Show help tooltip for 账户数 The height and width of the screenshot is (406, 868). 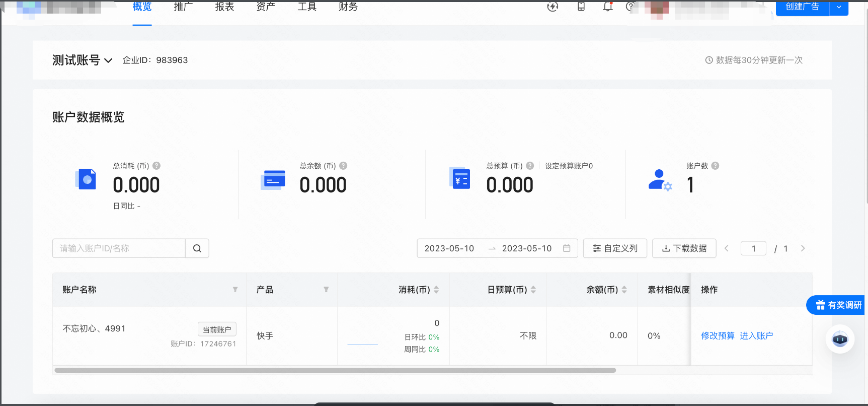(x=715, y=166)
